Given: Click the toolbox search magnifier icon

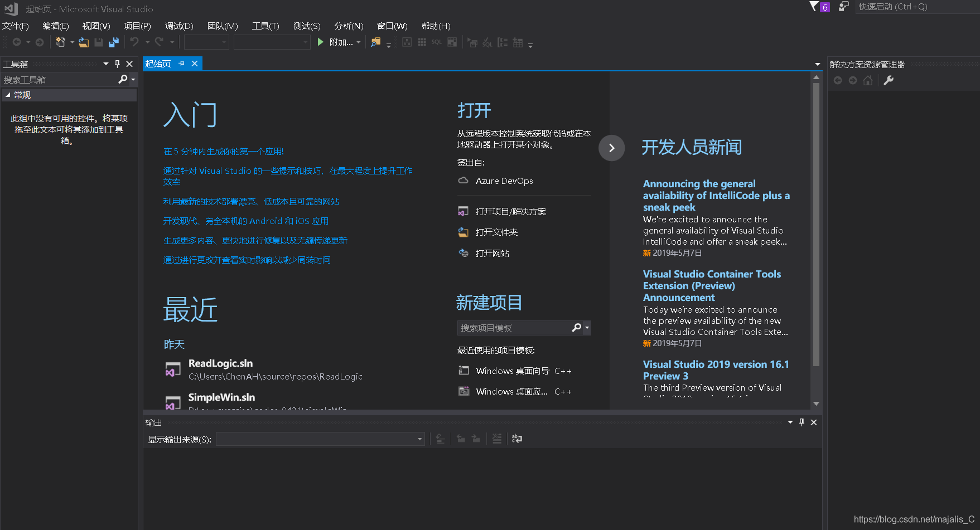Looking at the screenshot, I should click(123, 80).
